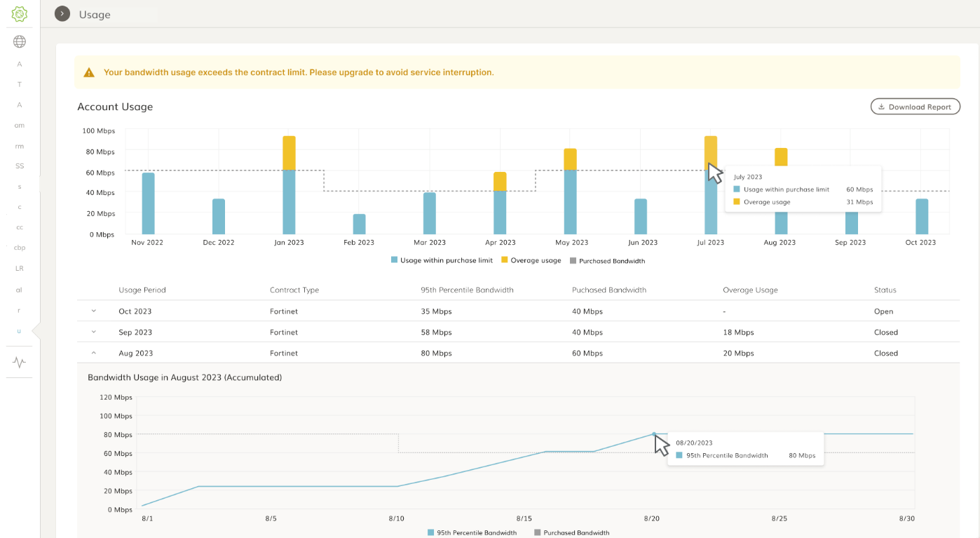Click the 8/20 data point on line chart
The height and width of the screenshot is (538, 980).
pyautogui.click(x=653, y=434)
